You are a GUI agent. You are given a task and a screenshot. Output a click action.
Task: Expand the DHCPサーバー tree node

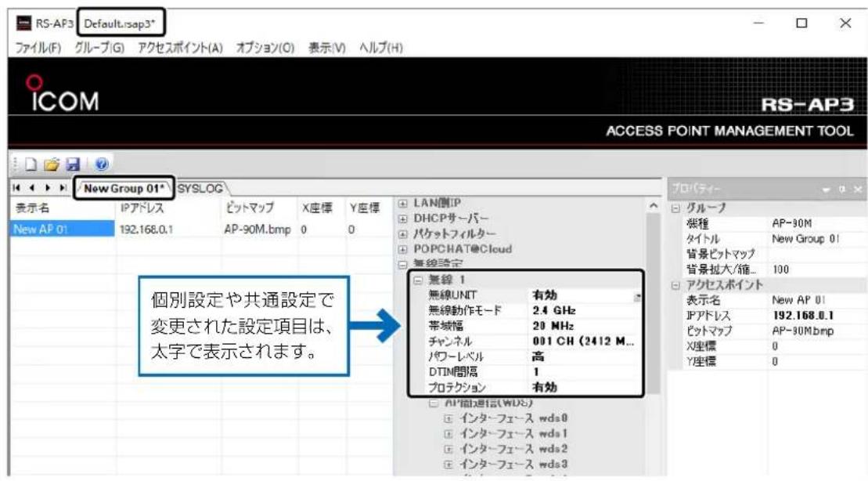[402, 219]
